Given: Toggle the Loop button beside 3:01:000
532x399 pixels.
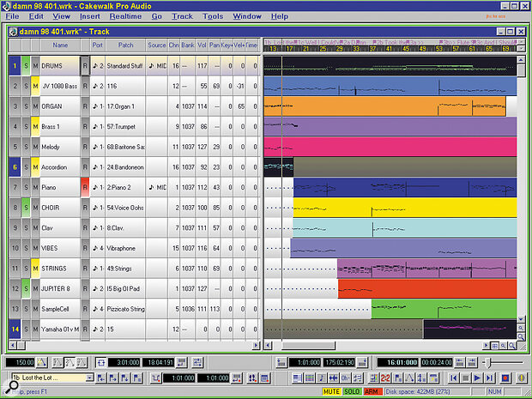Looking at the screenshot, I should pos(100,362).
